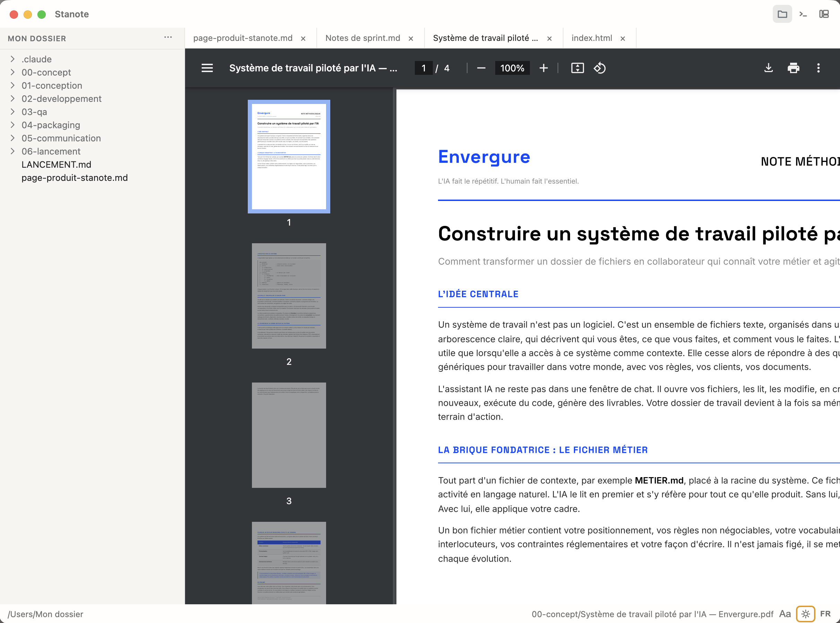The image size is (840, 623).
Task: Select page 4 thumbnail
Action: click(x=289, y=563)
